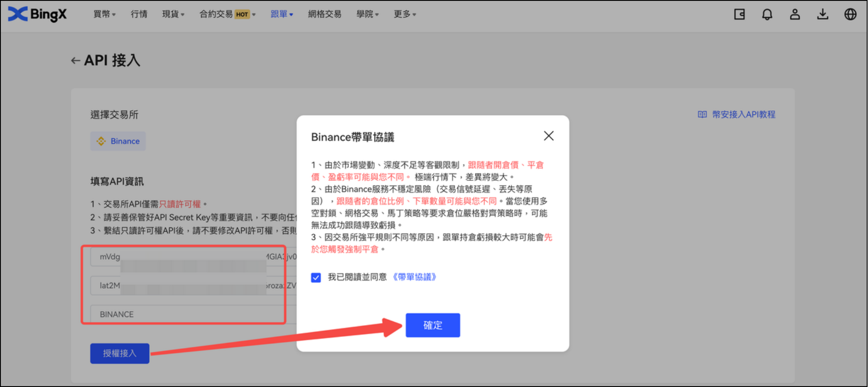Screen dimensions: 868x387
Task: Select the Binance exchange option
Action: [x=118, y=141]
